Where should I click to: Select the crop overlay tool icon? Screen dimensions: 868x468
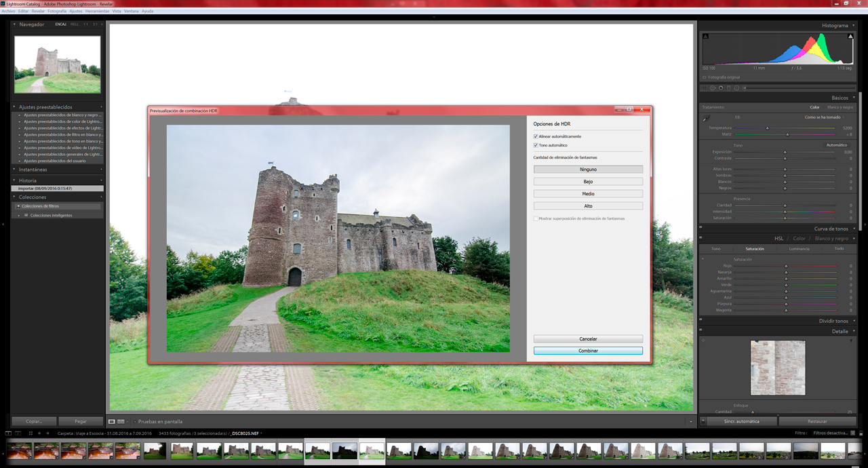point(705,87)
